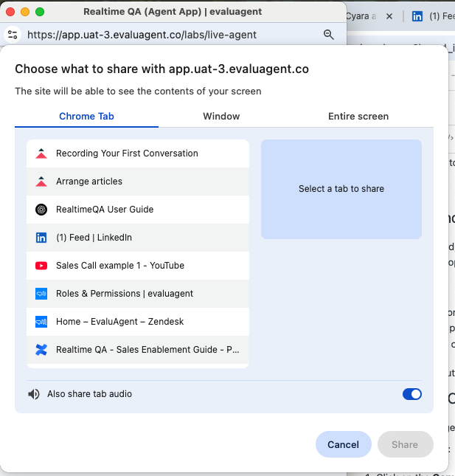Screen dimensions: 455x476
Task: Click the zoom magnifier icon in address bar
Action: click(328, 35)
